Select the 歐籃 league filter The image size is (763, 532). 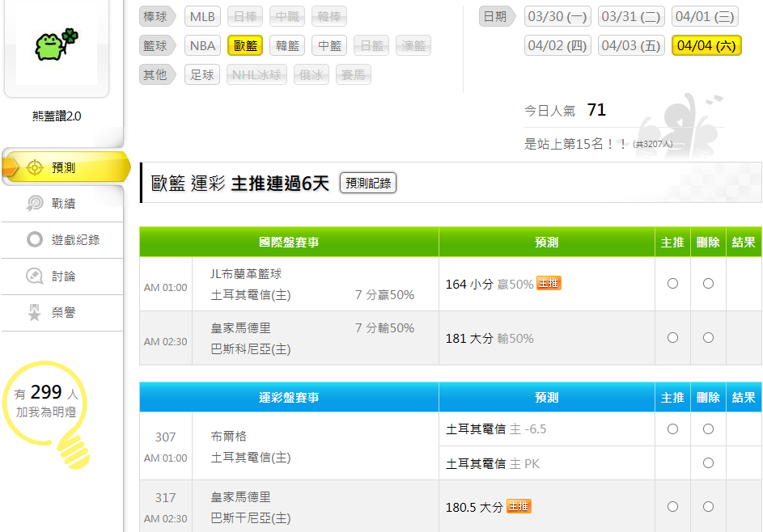[245, 46]
